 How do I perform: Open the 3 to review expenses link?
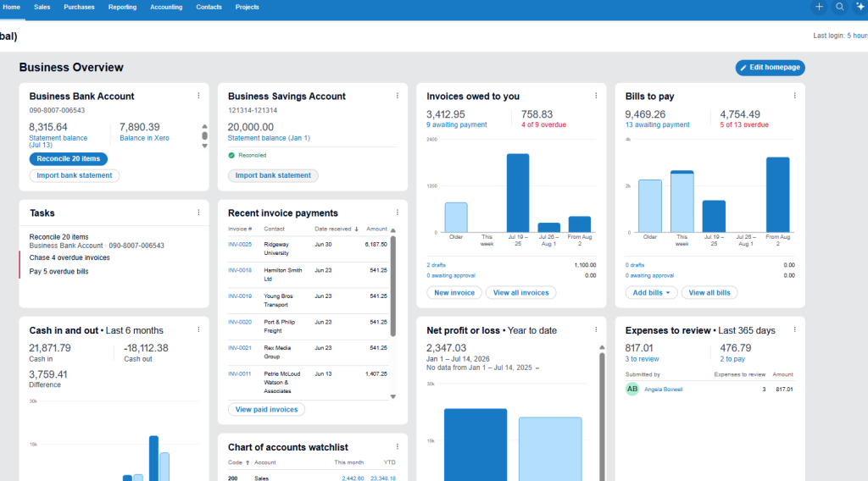coord(643,359)
